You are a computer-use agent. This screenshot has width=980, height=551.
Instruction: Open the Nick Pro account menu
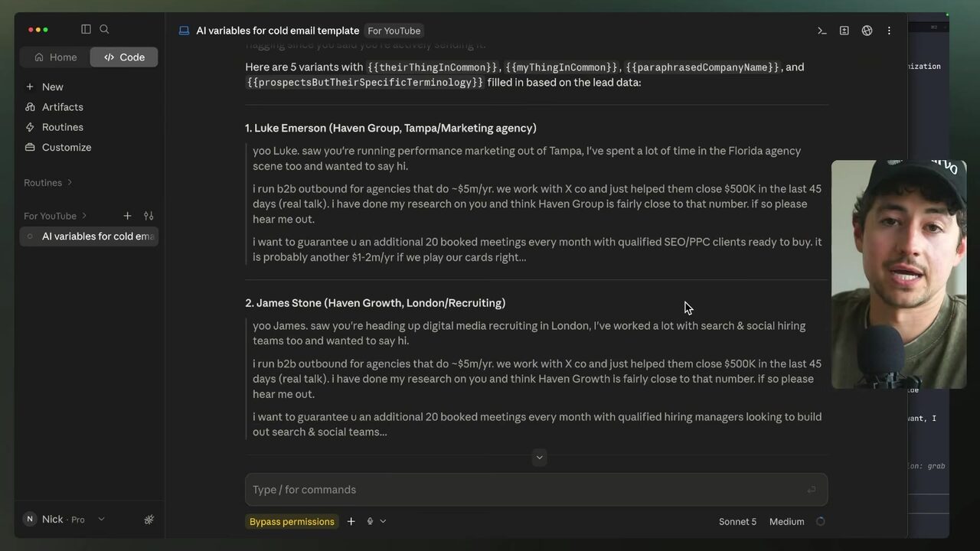point(64,520)
